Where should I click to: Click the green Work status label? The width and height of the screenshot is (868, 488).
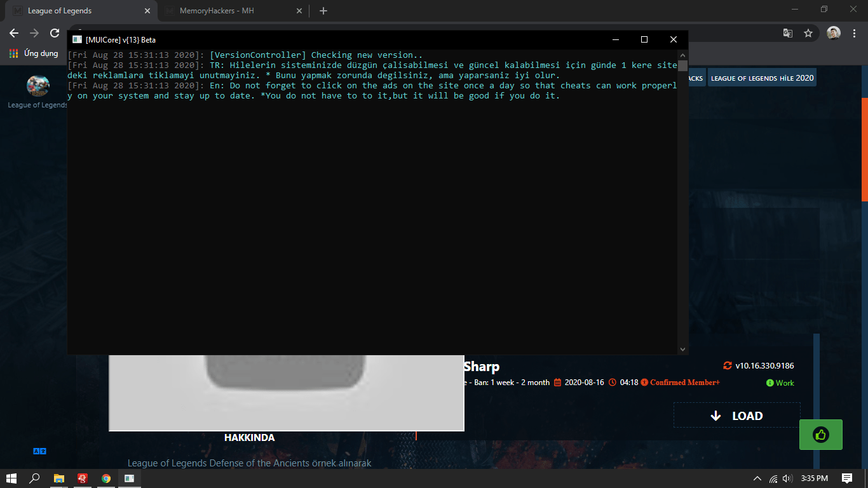pyautogui.click(x=780, y=383)
